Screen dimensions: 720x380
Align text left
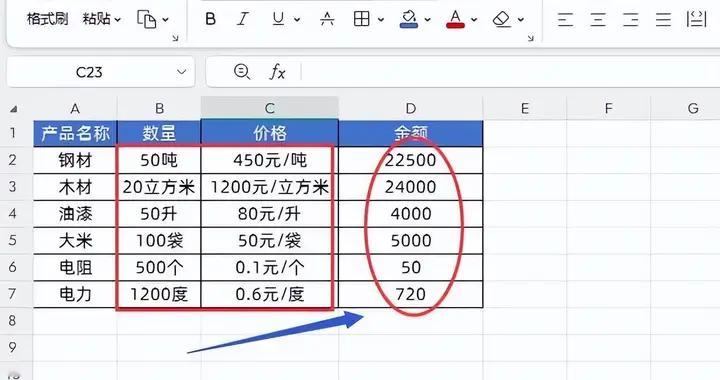[x=565, y=19]
